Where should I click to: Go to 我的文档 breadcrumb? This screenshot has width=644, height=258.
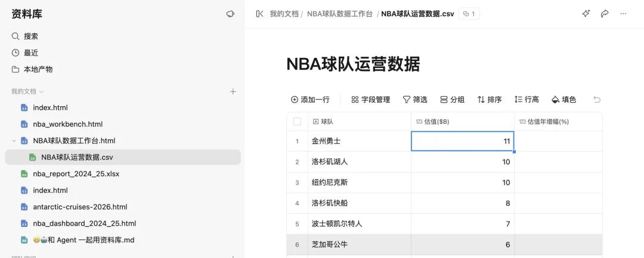click(284, 14)
